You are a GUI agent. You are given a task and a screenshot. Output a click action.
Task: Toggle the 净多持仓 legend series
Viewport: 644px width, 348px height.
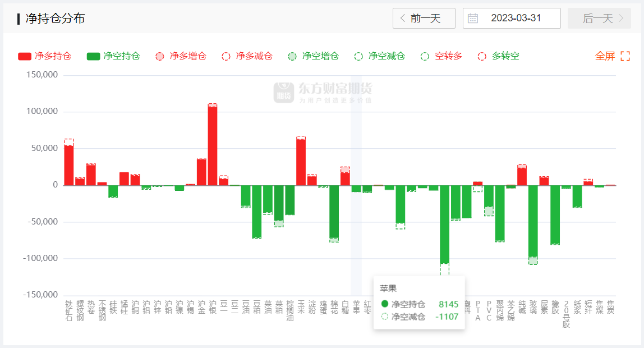point(45,56)
